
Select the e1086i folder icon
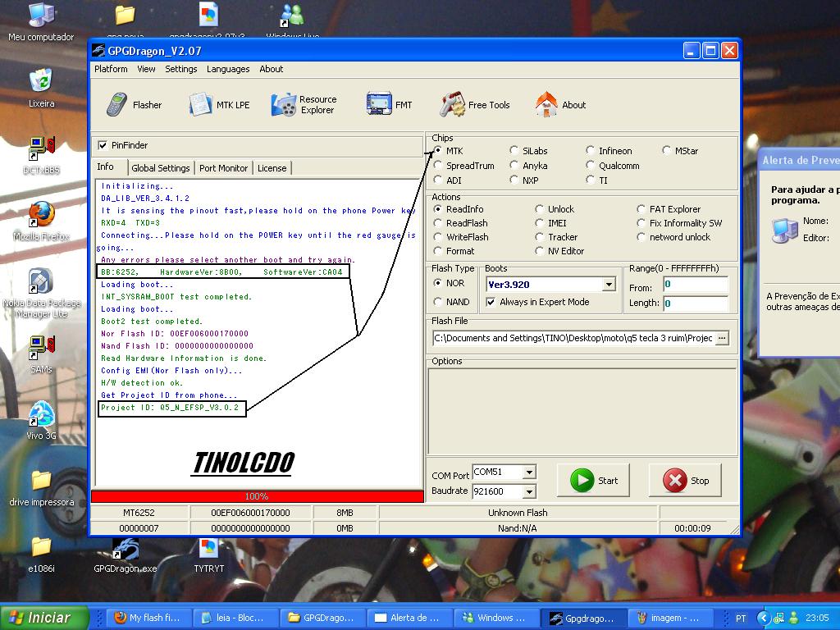pyautogui.click(x=41, y=554)
